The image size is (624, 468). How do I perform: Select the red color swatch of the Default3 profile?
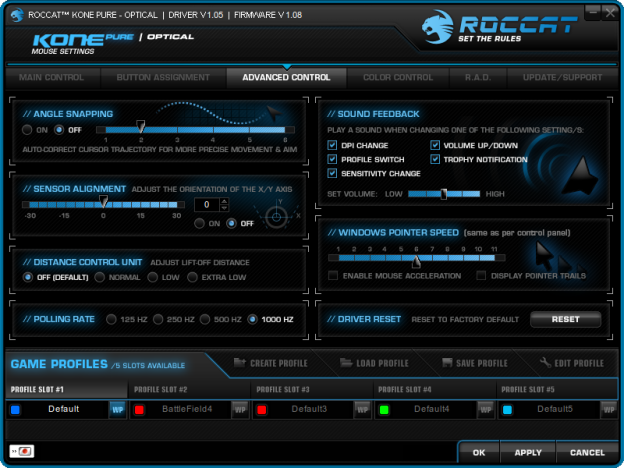pos(261,410)
